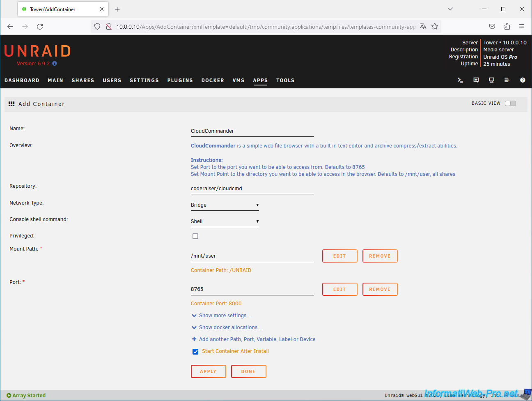532x401 pixels.
Task: Uncheck Start Container After Install
Action: coord(195,352)
